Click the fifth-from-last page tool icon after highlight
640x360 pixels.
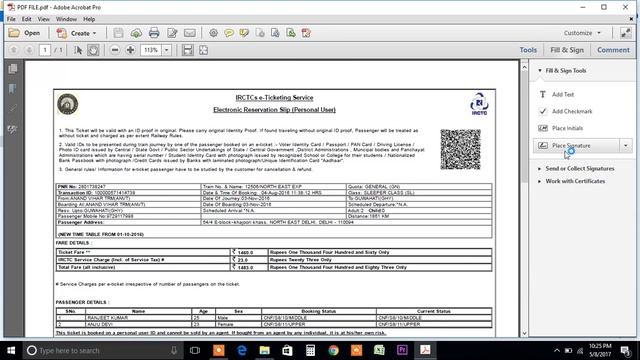[x=260, y=33]
